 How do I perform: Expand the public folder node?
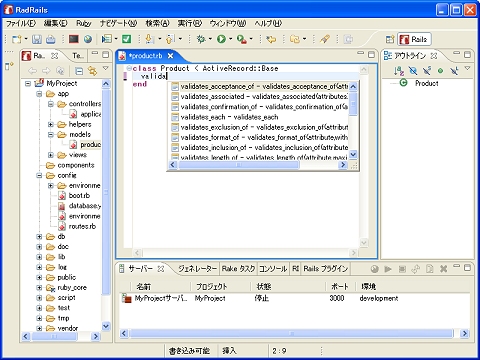coord(39,277)
